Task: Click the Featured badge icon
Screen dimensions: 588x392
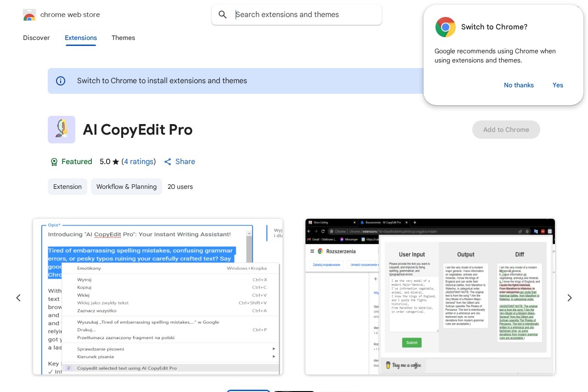Action: (54, 162)
